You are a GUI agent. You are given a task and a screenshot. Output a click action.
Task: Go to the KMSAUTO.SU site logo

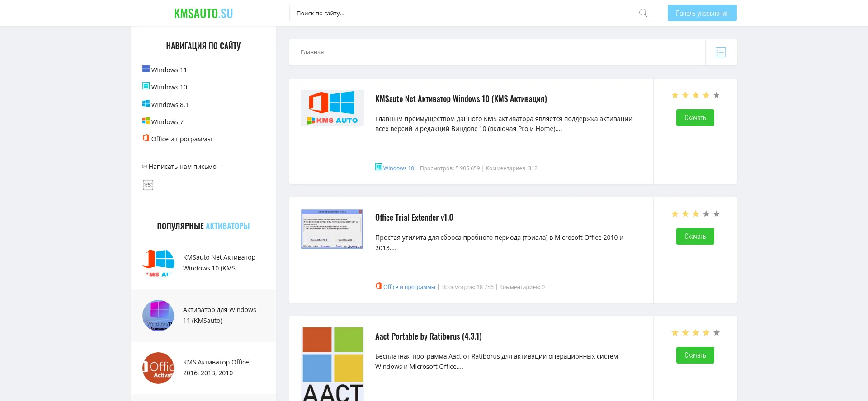(203, 14)
